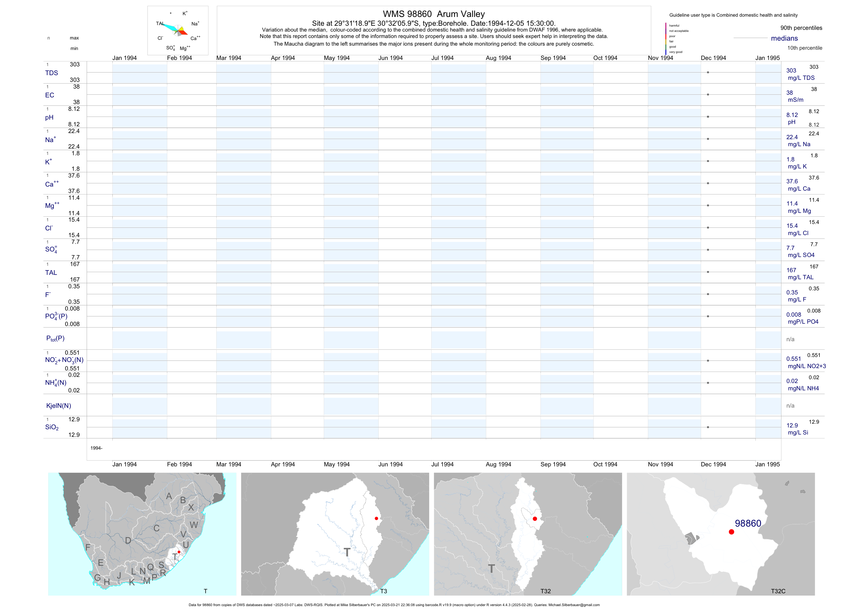Select the EC parameter label
Image resolution: width=868 pixels, height=614 pixels.
click(x=49, y=95)
